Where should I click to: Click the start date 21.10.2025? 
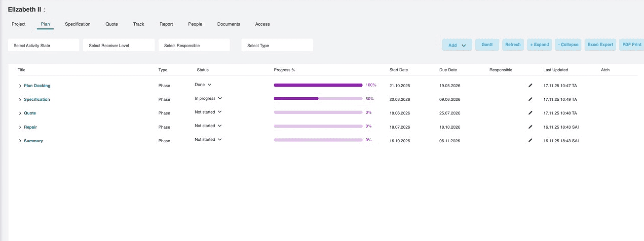(x=400, y=86)
